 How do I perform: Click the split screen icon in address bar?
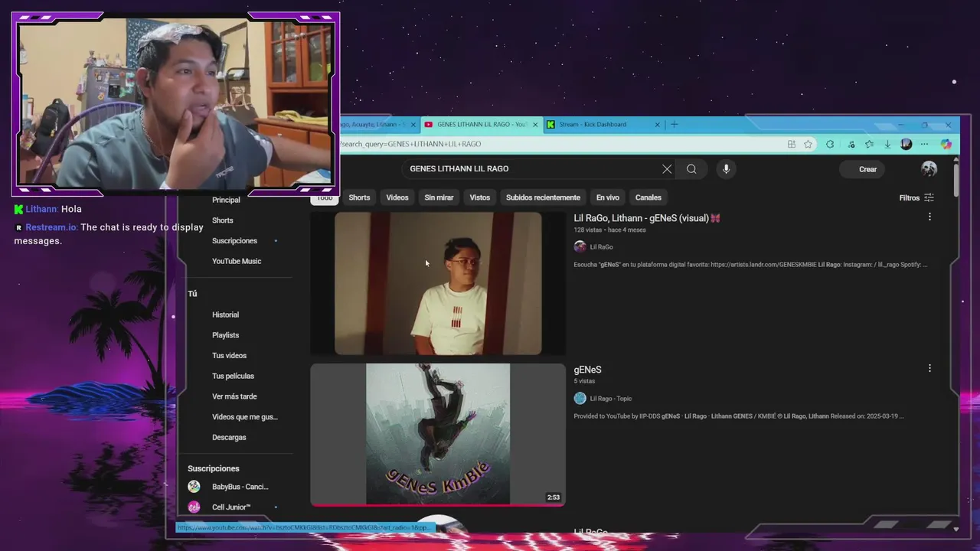tap(791, 144)
